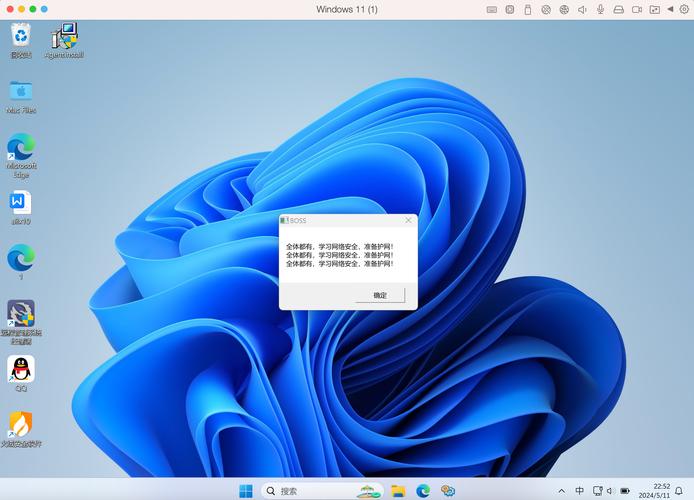Select the Mac Files folder icon
This screenshot has height=500, width=694.
(x=21, y=96)
